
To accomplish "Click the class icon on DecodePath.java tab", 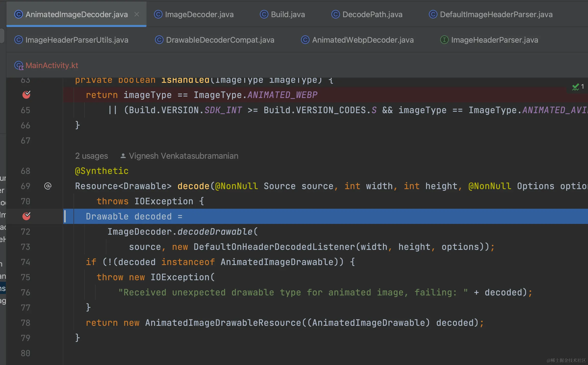I will click(x=336, y=14).
